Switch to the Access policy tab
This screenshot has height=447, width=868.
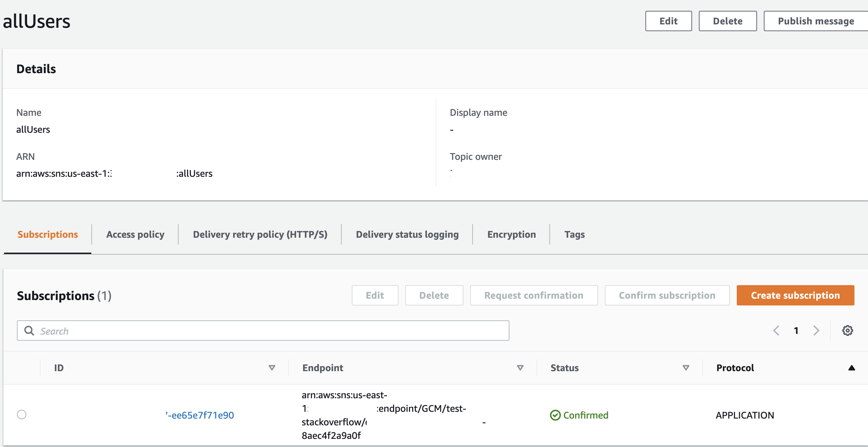pos(135,234)
